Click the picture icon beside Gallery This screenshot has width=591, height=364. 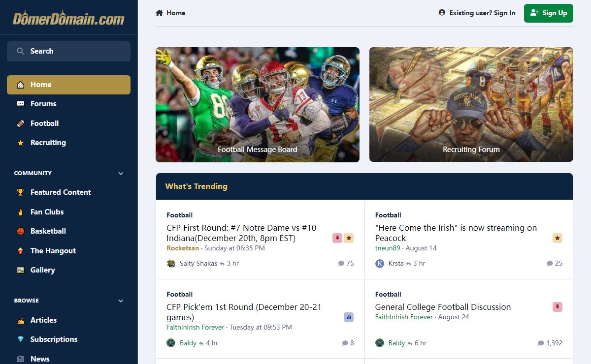tap(20, 270)
